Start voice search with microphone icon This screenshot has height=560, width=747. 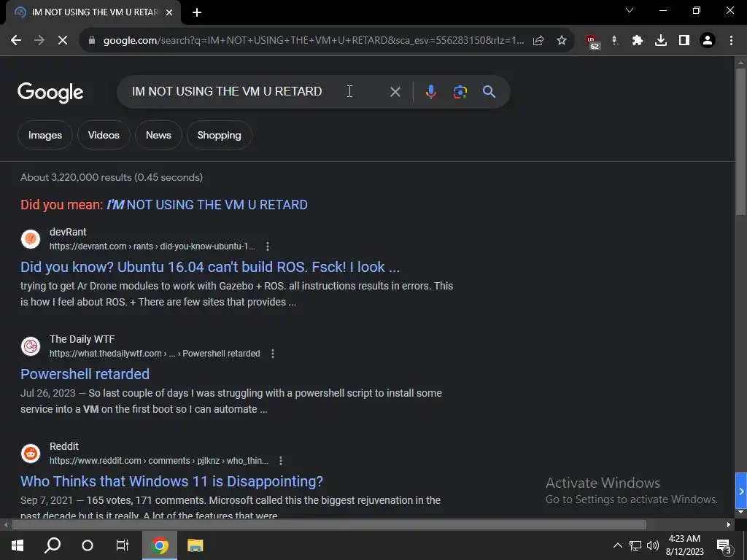point(430,92)
